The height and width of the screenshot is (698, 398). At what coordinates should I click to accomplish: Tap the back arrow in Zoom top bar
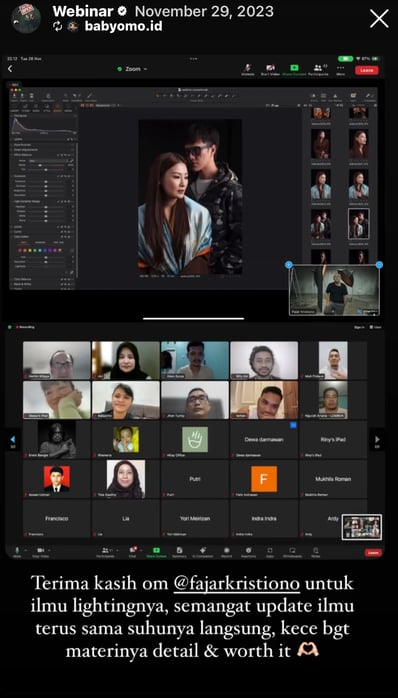[x=10, y=69]
